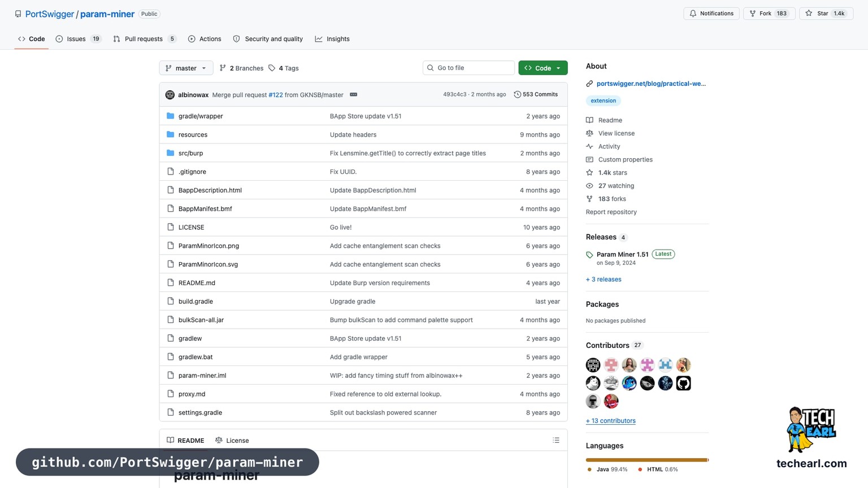The width and height of the screenshot is (868, 488).
Task: Open 'Split out backslash powered scanner' commit
Action: (x=383, y=413)
